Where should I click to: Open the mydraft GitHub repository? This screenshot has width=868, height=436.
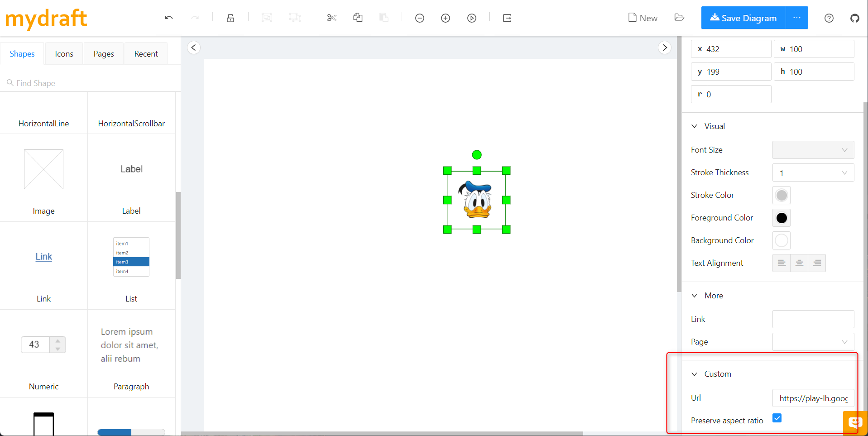point(855,18)
